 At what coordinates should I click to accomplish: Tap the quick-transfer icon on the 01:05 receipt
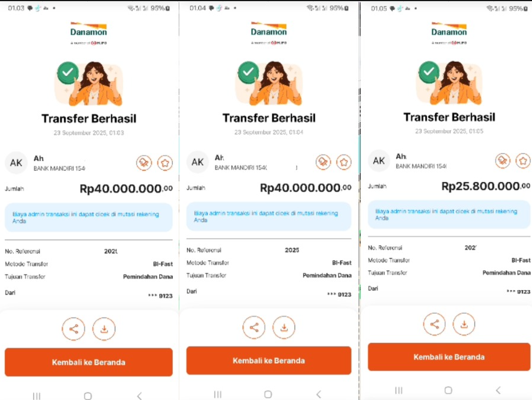click(x=502, y=160)
